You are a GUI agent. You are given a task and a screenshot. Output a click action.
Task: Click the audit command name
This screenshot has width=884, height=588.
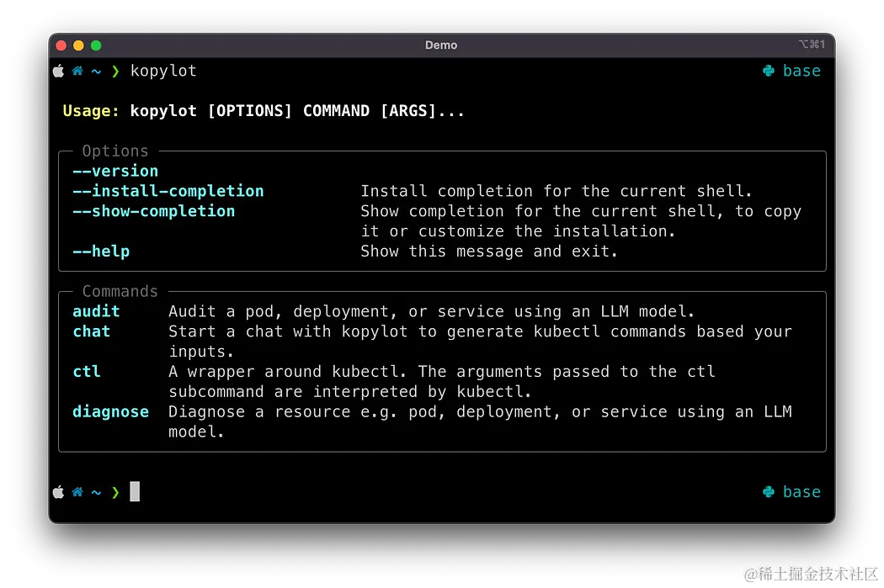[x=97, y=311]
